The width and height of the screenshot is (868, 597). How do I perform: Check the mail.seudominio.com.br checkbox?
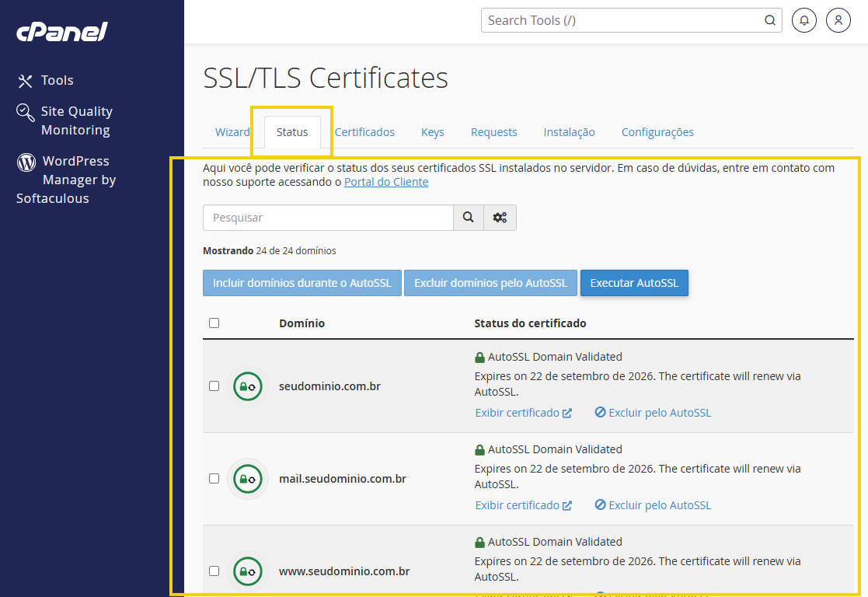[x=214, y=479]
